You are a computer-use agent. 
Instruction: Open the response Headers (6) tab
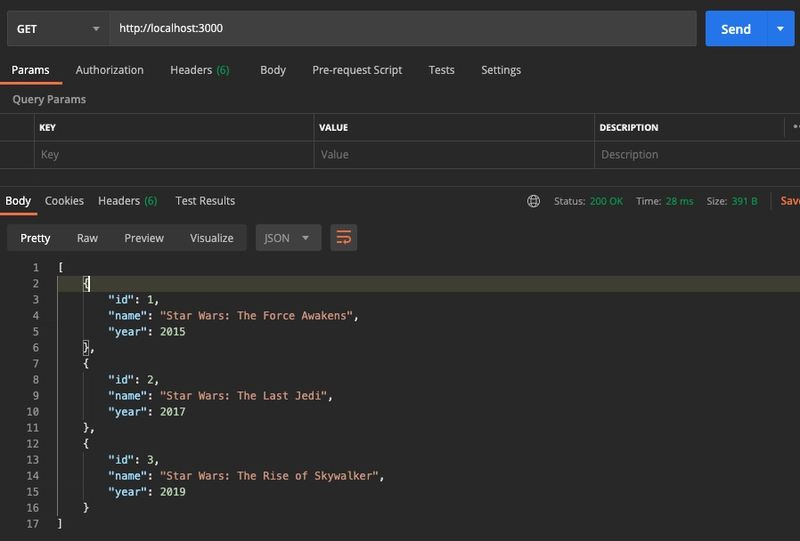pos(128,201)
